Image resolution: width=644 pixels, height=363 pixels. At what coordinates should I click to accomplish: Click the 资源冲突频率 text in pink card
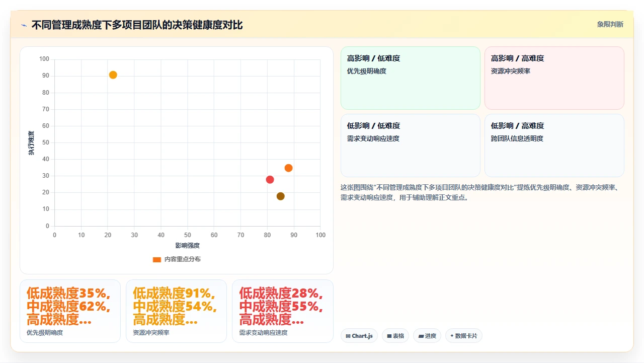tap(511, 71)
